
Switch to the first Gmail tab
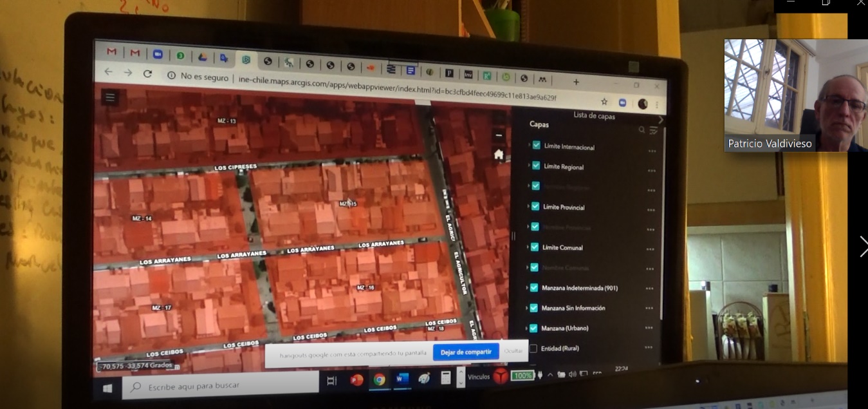112,52
